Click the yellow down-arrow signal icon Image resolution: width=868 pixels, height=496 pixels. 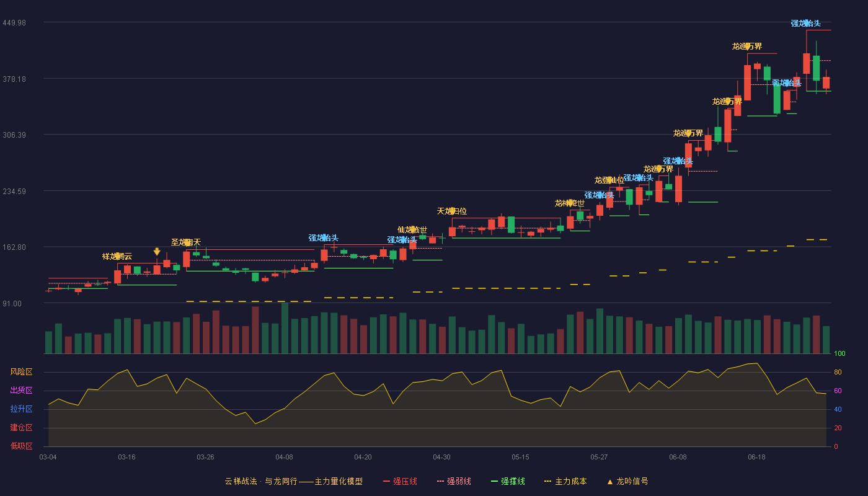pyautogui.click(x=157, y=252)
